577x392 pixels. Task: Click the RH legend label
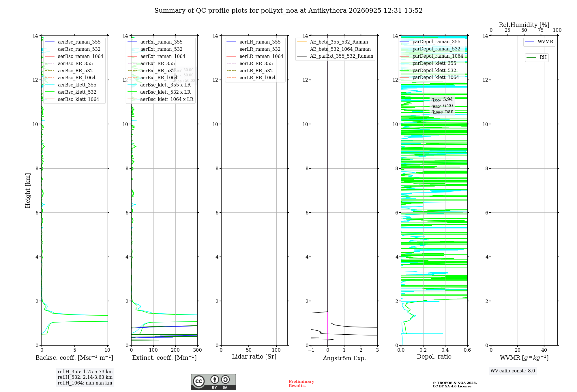(543, 57)
